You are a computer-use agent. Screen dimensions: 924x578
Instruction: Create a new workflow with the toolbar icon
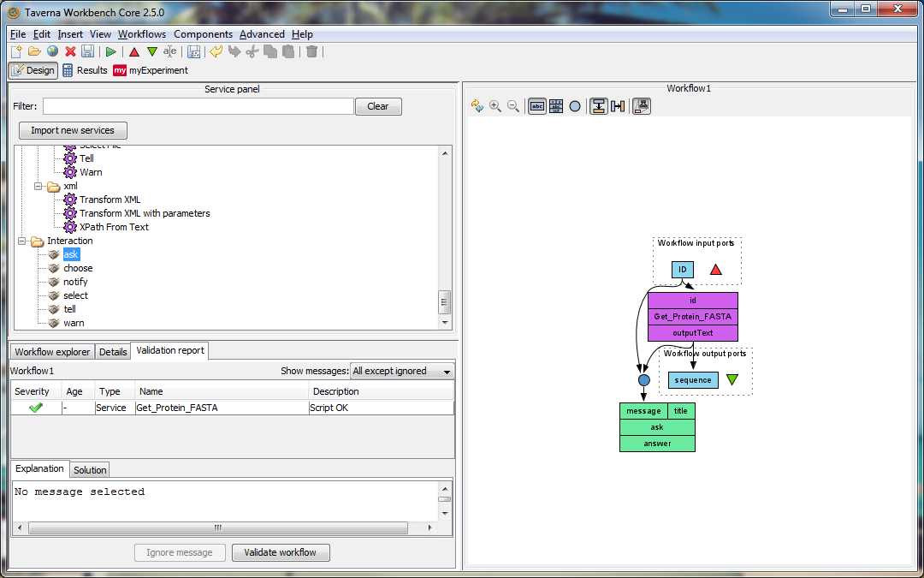click(x=16, y=52)
